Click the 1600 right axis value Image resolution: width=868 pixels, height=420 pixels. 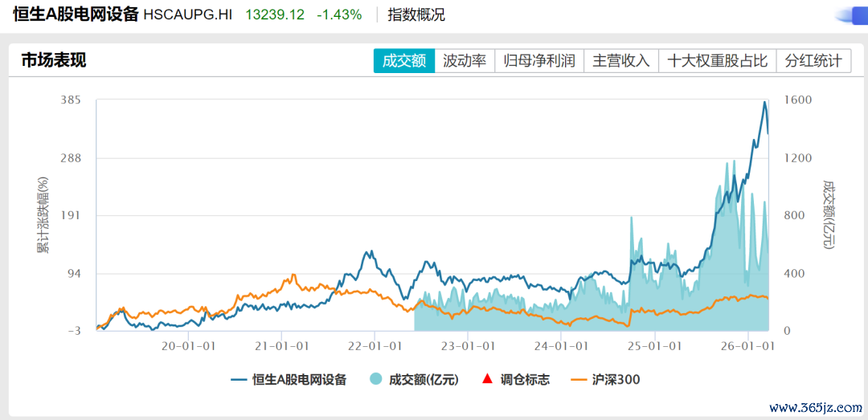point(798,100)
